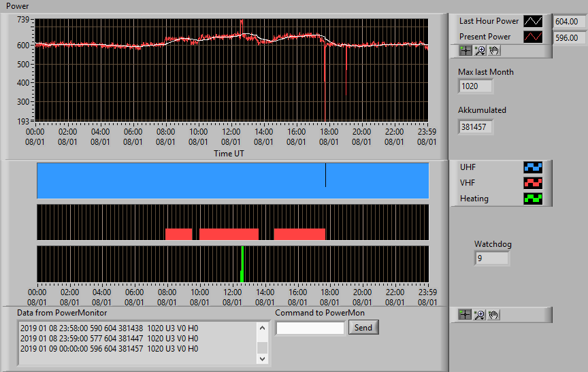This screenshot has width=588, height=372.
Task: Click the Last Hour Power plot legend icon
Action: 533,21
